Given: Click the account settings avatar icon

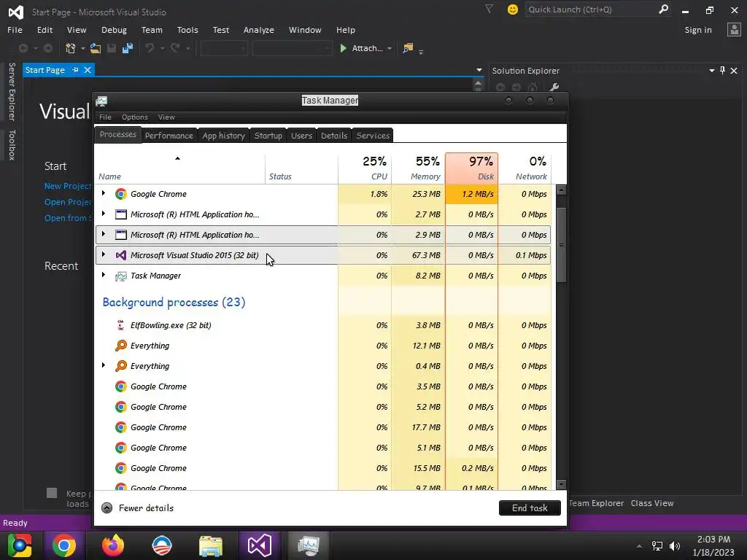Looking at the screenshot, I should click(x=734, y=29).
